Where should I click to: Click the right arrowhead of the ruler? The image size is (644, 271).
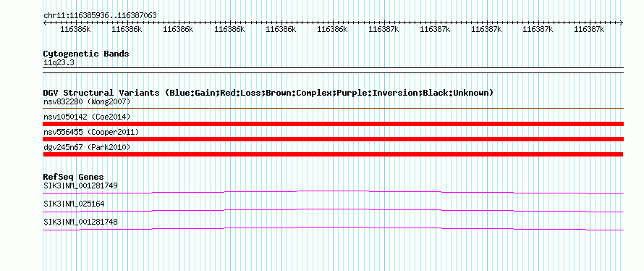622,22
